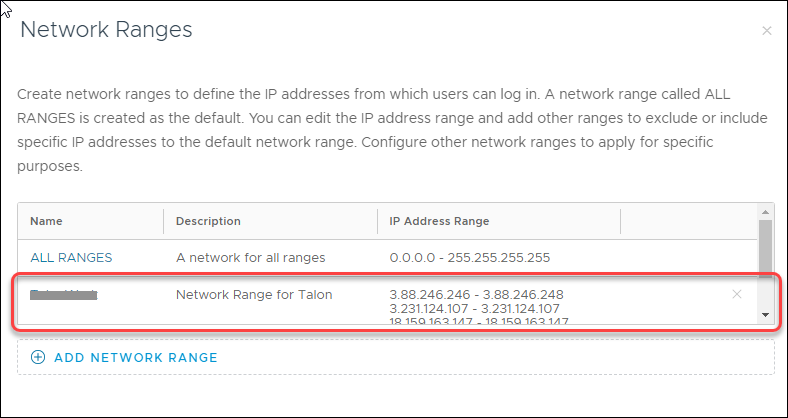Click the partially visible 18.159.163.147 range entry
Viewport: 788px width, 418px height.
(x=476, y=321)
